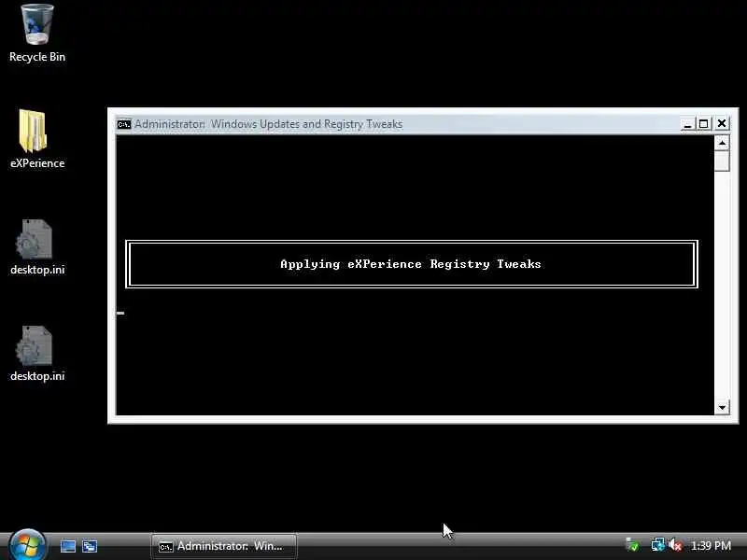Screen dimensions: 747x560
Task: Select the lower desktop.ini file icon
Action: point(37,354)
